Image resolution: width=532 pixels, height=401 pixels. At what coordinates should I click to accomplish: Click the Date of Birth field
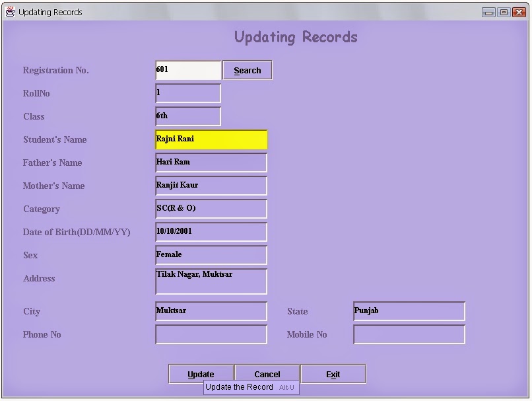pyautogui.click(x=211, y=232)
